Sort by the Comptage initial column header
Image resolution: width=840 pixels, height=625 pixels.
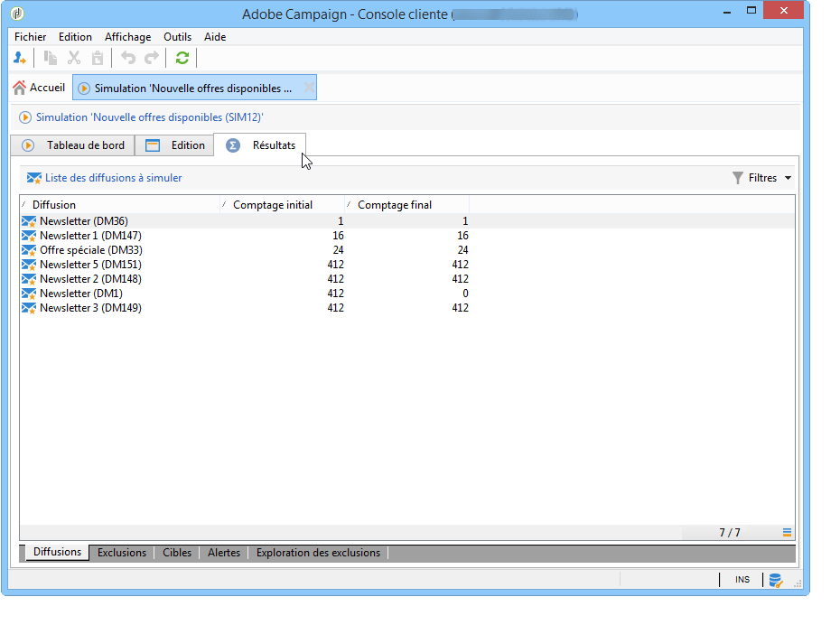(283, 205)
